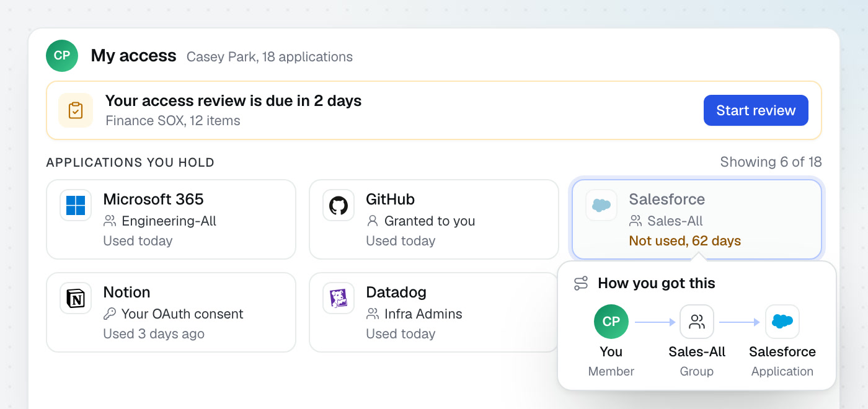Click the CP You avatar in access path

(611, 322)
